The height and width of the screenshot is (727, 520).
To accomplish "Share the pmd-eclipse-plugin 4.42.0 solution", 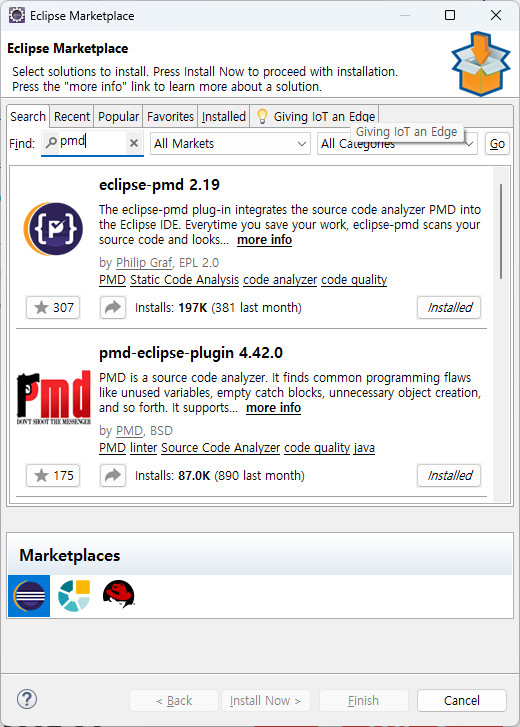I will coord(113,475).
